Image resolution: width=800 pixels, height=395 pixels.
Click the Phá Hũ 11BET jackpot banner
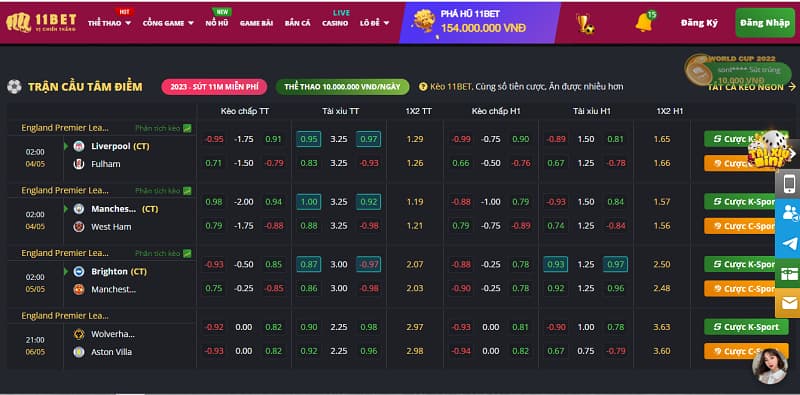[480, 22]
